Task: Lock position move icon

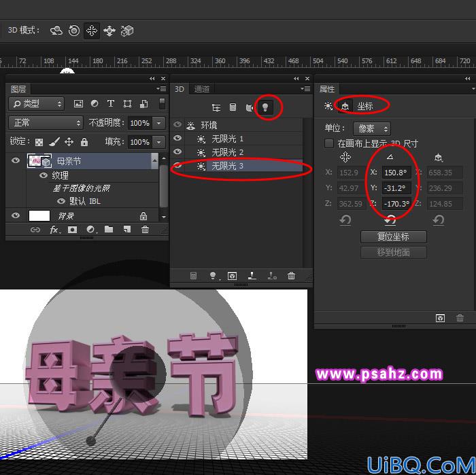Action: (69, 141)
